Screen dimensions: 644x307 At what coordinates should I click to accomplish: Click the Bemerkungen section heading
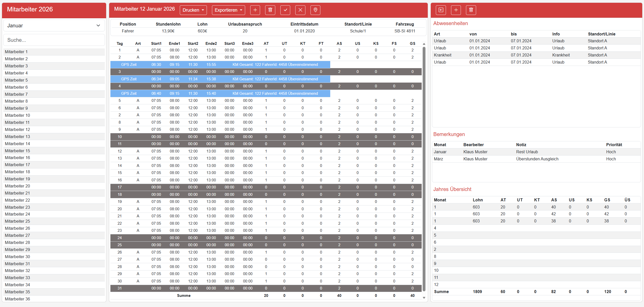[x=449, y=134]
